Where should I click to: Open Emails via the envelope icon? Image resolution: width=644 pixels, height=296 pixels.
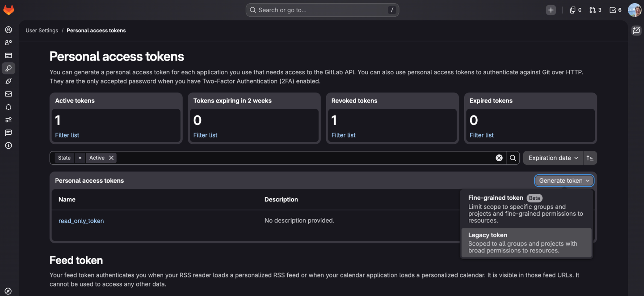pos(8,94)
